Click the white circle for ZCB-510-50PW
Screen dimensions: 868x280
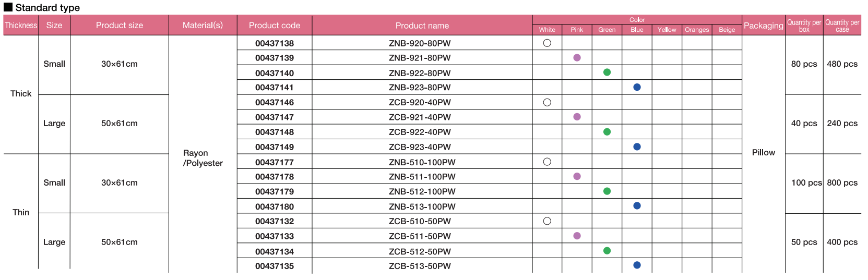click(547, 221)
